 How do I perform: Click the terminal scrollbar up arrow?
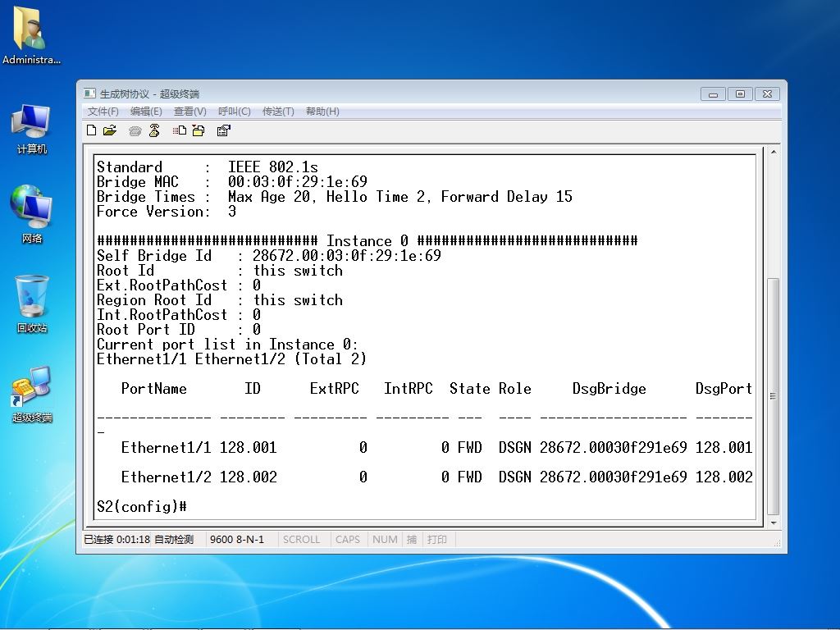pyautogui.click(x=774, y=152)
